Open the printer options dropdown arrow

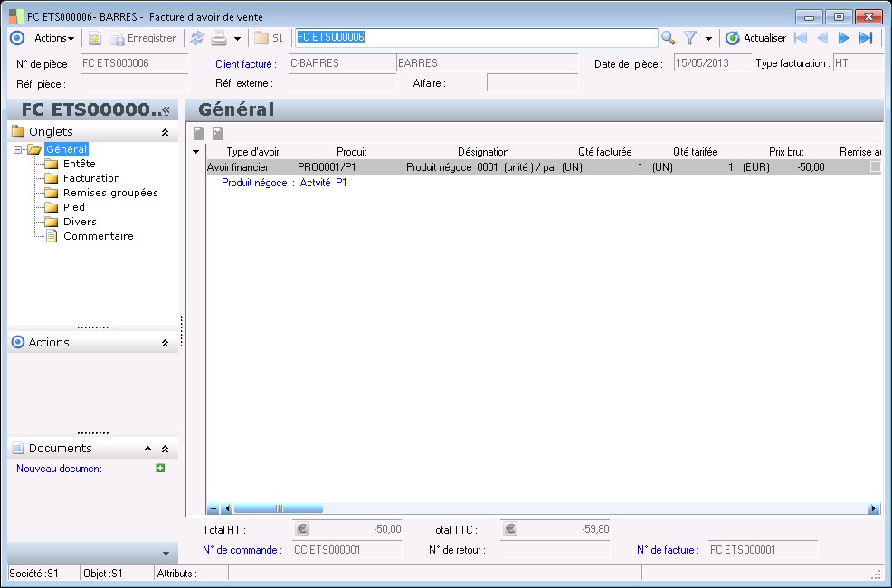[237, 39]
